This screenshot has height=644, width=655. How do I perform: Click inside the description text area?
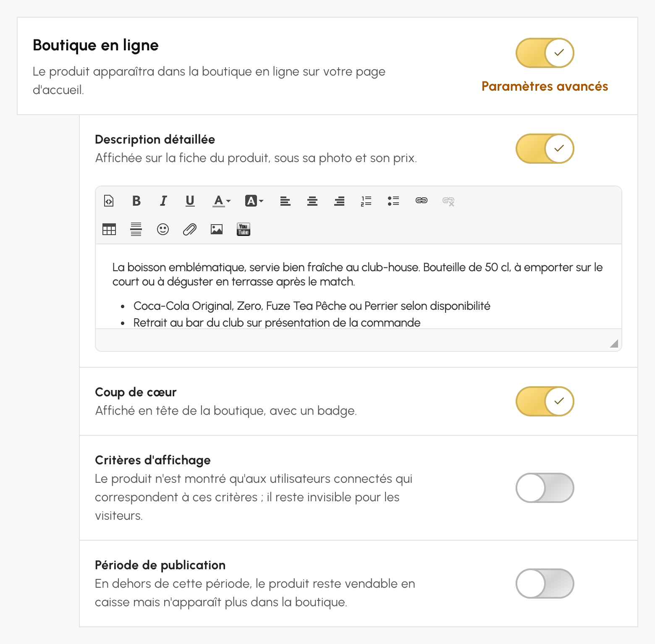coord(359,286)
